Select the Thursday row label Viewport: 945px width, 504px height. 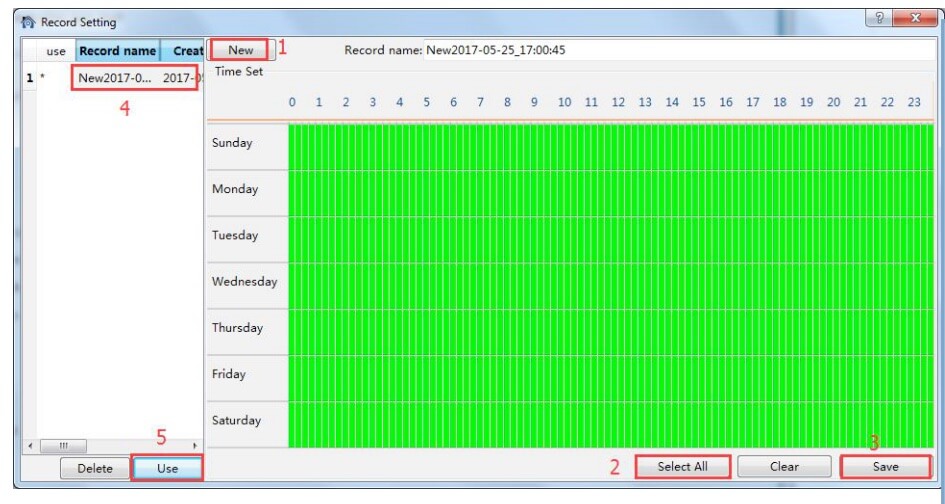(x=237, y=328)
